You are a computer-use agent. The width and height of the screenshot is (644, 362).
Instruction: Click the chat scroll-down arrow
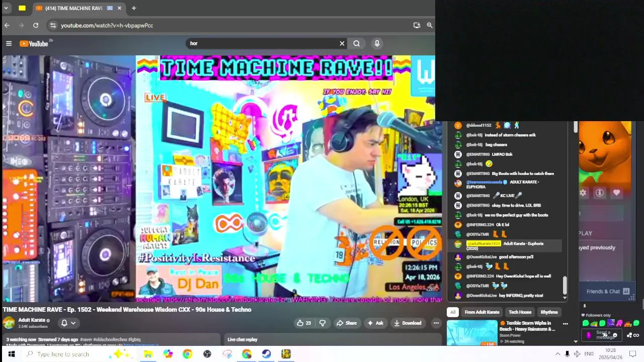click(x=565, y=298)
